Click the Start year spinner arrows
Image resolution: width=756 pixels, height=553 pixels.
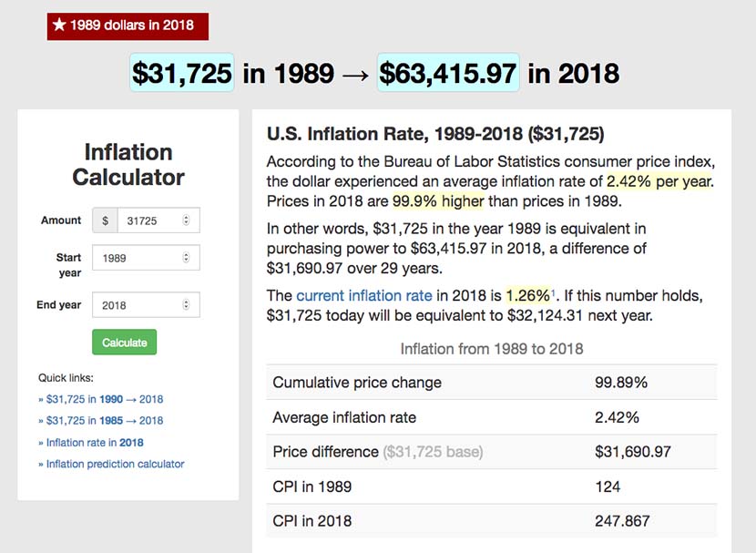pos(187,258)
